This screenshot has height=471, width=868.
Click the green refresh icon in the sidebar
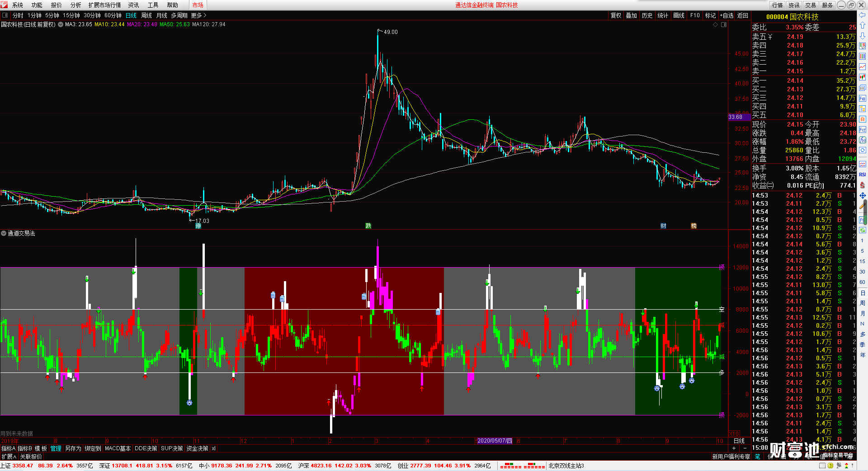(863, 230)
